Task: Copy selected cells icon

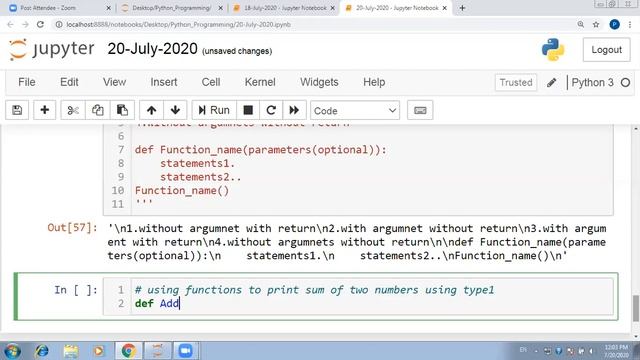Action: (x=98, y=110)
